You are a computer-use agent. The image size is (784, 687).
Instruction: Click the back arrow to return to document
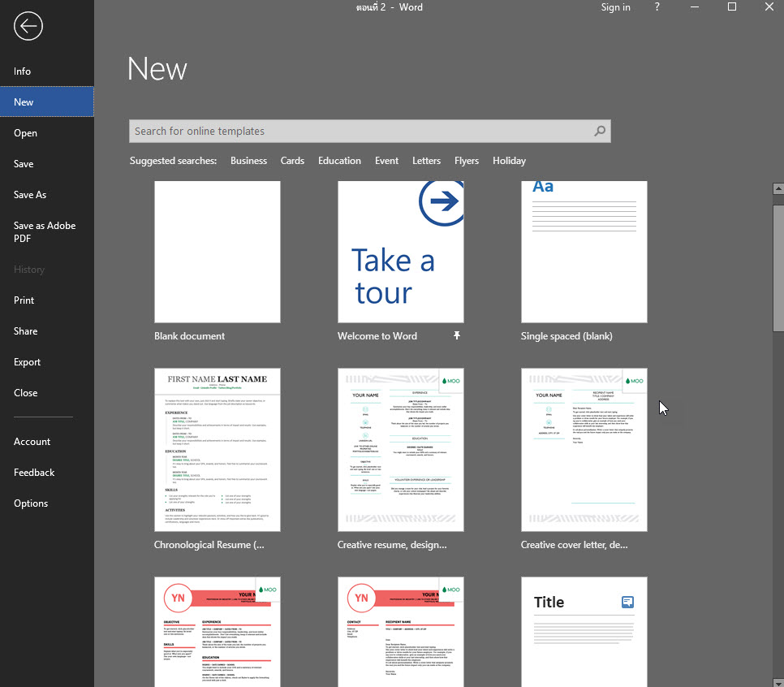pyautogui.click(x=28, y=26)
